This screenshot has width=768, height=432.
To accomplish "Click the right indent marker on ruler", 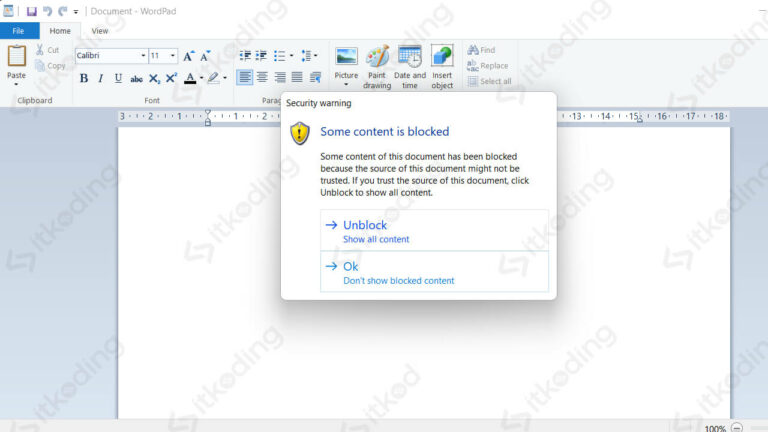I will pyautogui.click(x=640, y=120).
